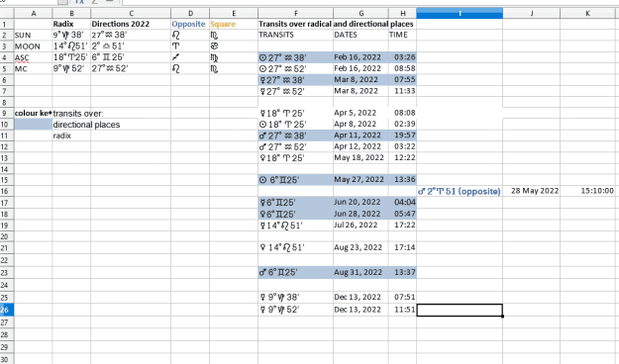Select column C header
The height and width of the screenshot is (364, 619).
131,13
